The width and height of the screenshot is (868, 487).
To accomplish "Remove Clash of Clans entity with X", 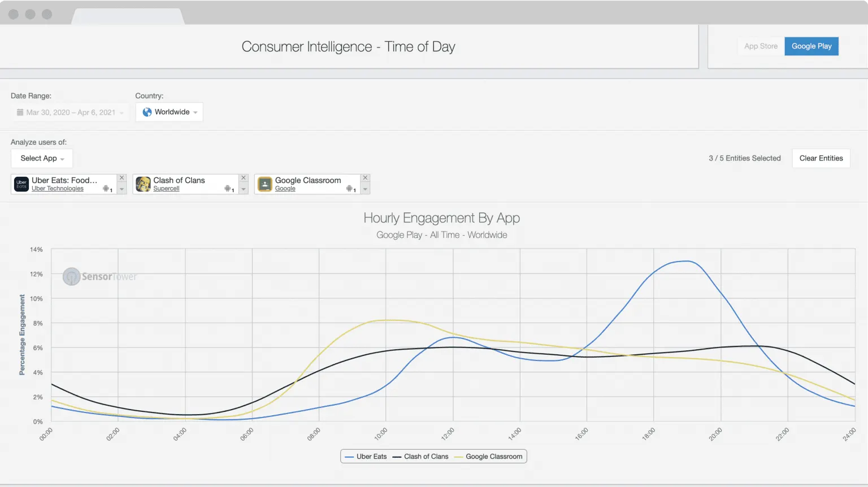I will [244, 178].
